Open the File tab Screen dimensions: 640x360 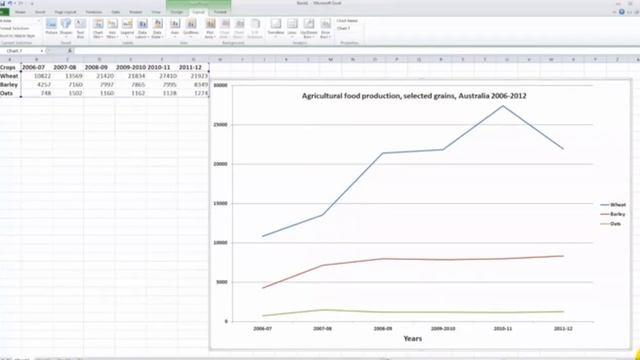[x=4, y=12]
